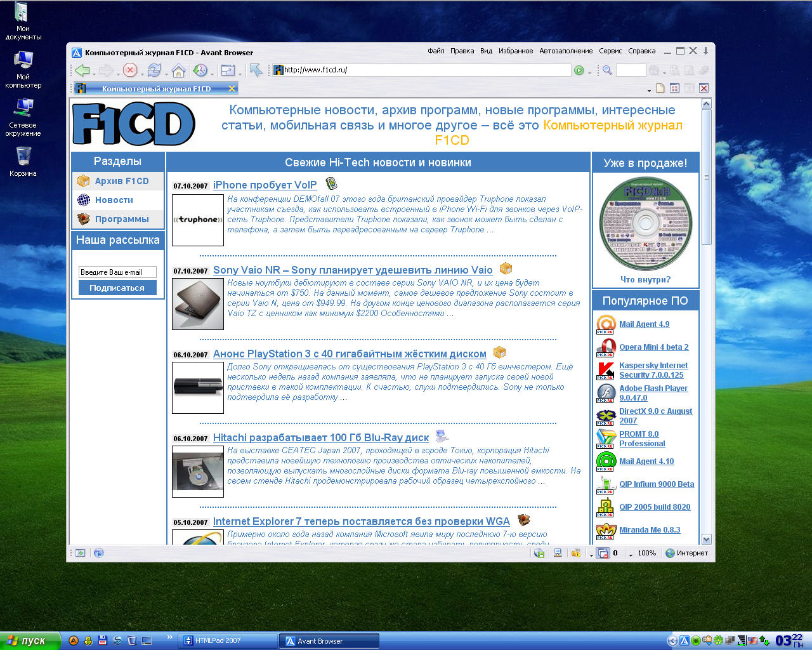Click the page scrollbar down arrow
Screen dimensions: 812x650
(707, 540)
